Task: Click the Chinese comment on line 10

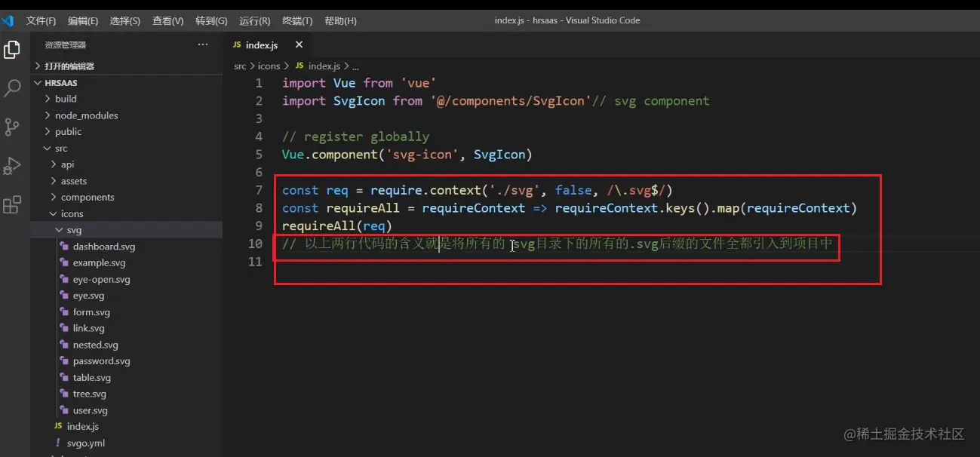Action: click(558, 244)
